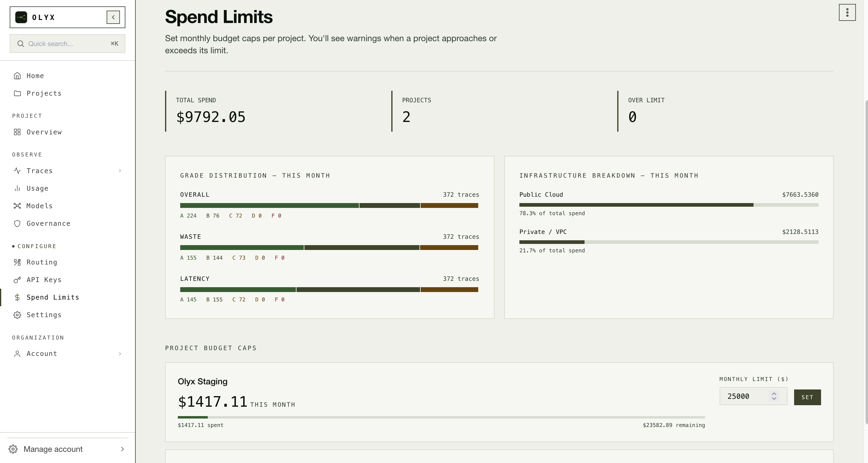The width and height of the screenshot is (868, 463).
Task: Click the '$1417.11 spent' label
Action: (x=200, y=425)
